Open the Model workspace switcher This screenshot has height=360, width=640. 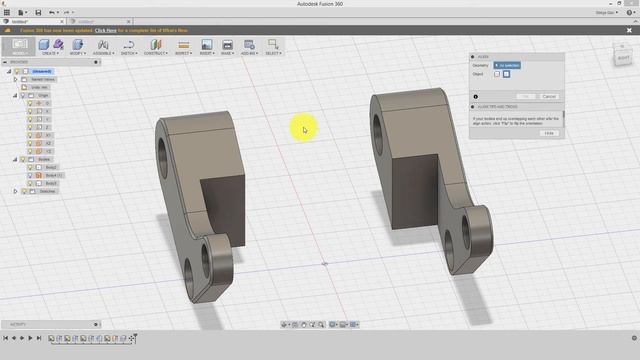click(x=19, y=47)
